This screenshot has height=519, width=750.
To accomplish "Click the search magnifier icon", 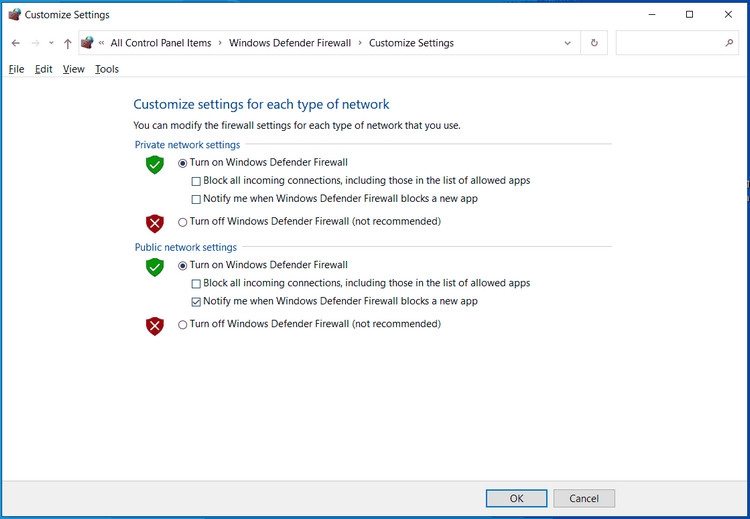I will coord(729,43).
